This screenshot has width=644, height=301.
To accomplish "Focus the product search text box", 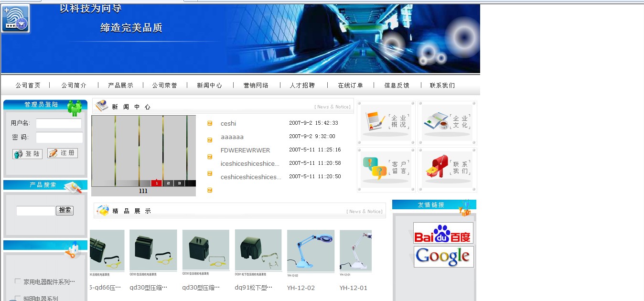I will pyautogui.click(x=36, y=211).
